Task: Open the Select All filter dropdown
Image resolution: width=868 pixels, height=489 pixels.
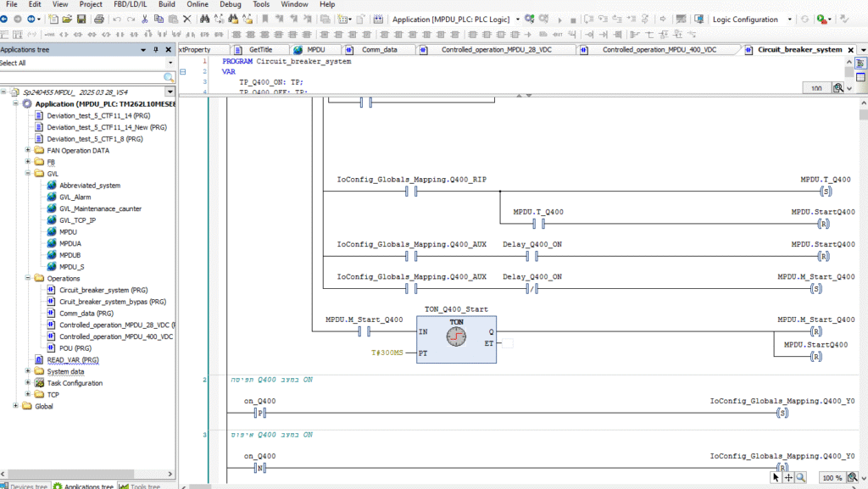Action: pyautogui.click(x=170, y=63)
